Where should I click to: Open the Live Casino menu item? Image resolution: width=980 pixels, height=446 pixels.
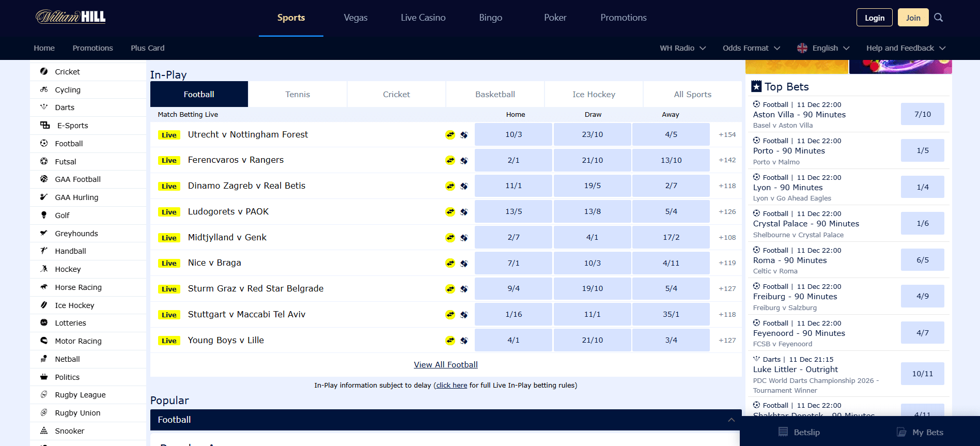click(423, 18)
